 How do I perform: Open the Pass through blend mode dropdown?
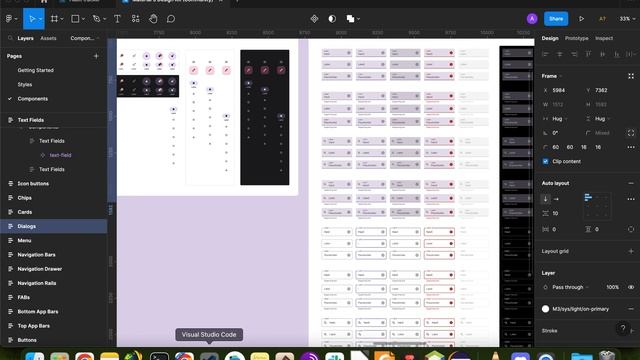tap(570, 287)
